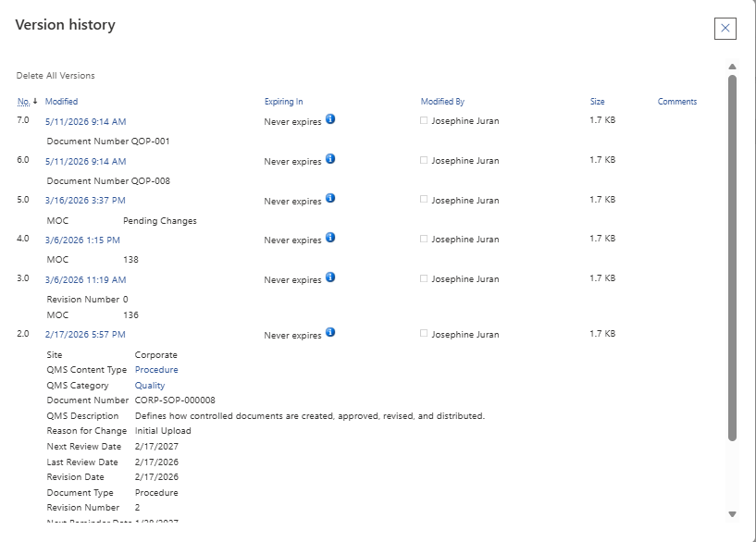Click the Comments column header
Viewport: 756px width, 542px height.
point(677,102)
